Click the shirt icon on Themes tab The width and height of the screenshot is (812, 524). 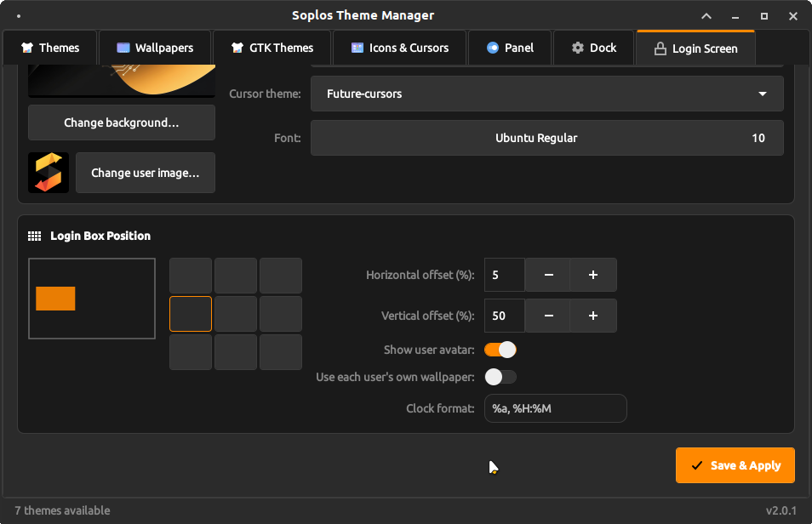[27, 48]
